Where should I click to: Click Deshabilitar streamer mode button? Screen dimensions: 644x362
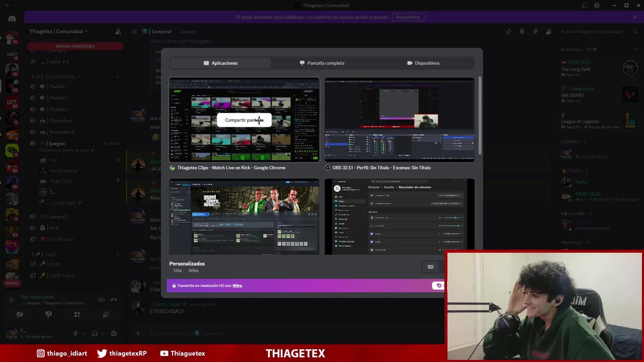click(x=408, y=17)
